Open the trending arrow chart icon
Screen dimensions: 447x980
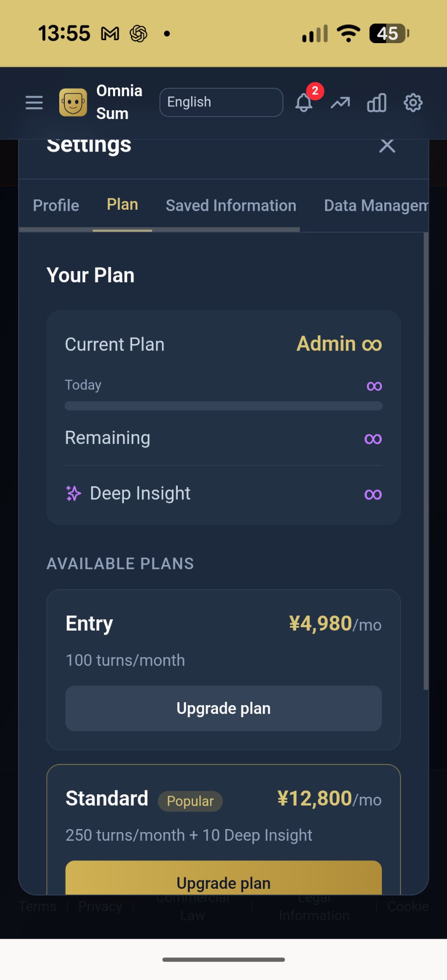(x=340, y=103)
